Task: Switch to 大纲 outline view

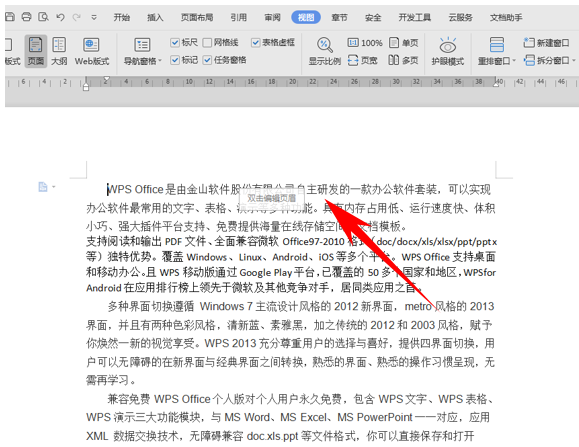Action: [59, 51]
